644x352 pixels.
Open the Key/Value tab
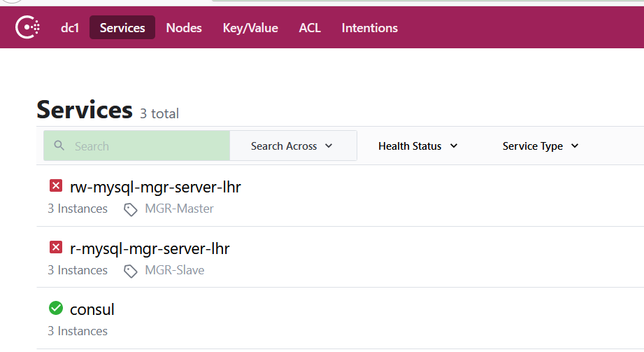tap(250, 28)
